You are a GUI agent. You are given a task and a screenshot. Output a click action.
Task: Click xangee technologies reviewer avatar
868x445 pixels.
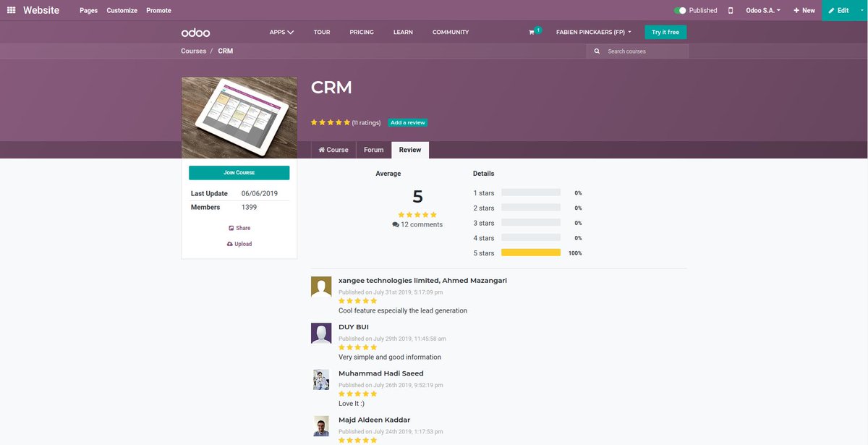click(x=321, y=287)
